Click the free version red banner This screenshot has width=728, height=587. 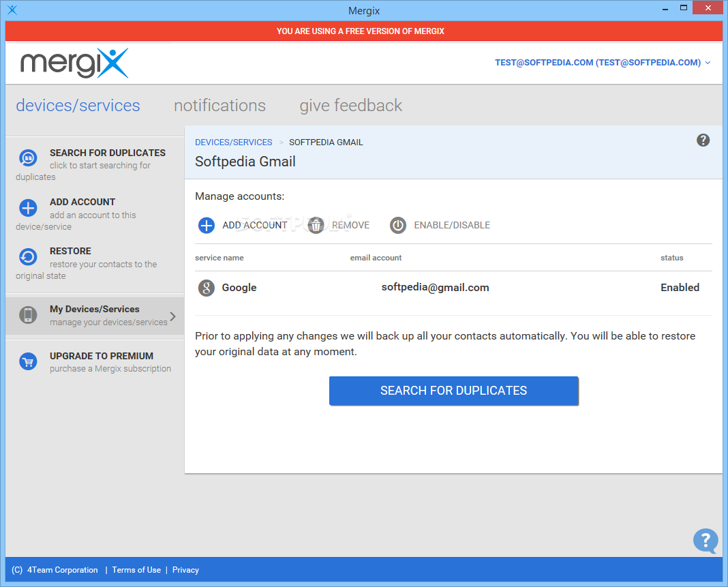(364, 31)
